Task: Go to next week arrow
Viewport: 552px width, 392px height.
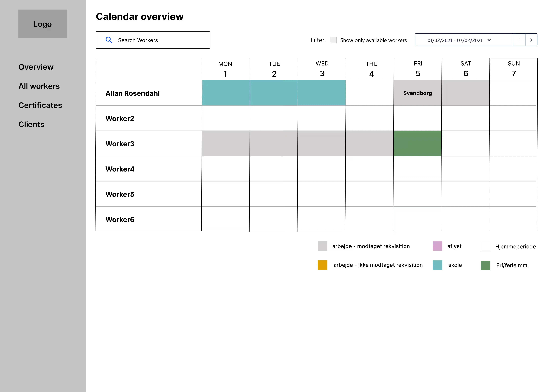Action: pyautogui.click(x=531, y=40)
